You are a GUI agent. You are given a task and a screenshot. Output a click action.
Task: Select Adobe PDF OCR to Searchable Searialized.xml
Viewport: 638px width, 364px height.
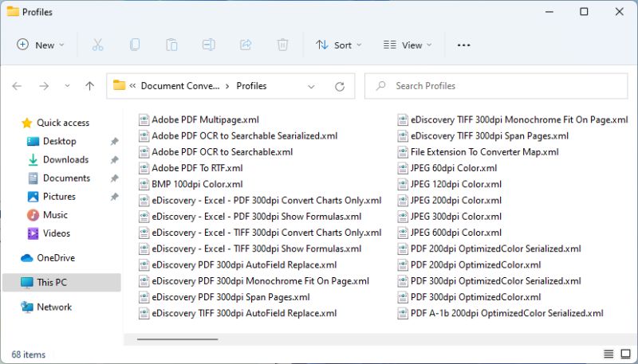coord(245,135)
